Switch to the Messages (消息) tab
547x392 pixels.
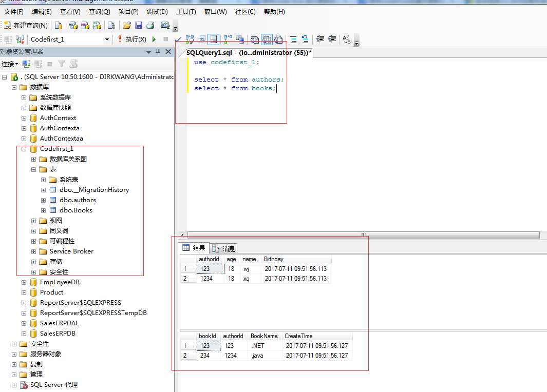point(224,248)
